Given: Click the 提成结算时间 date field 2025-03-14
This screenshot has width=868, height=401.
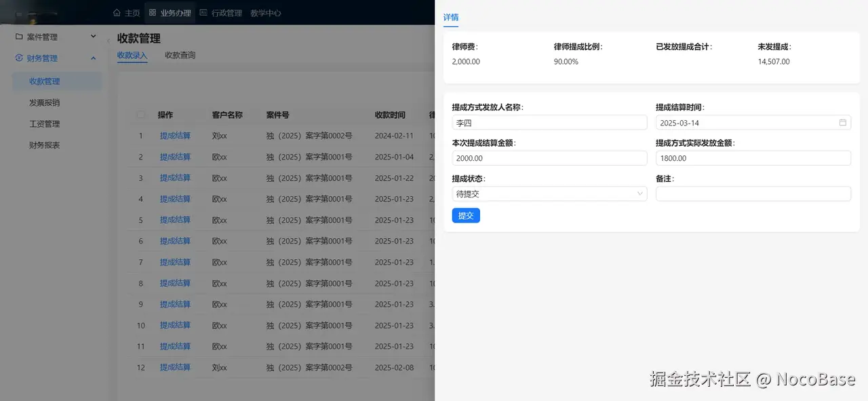Looking at the screenshot, I should click(x=753, y=123).
